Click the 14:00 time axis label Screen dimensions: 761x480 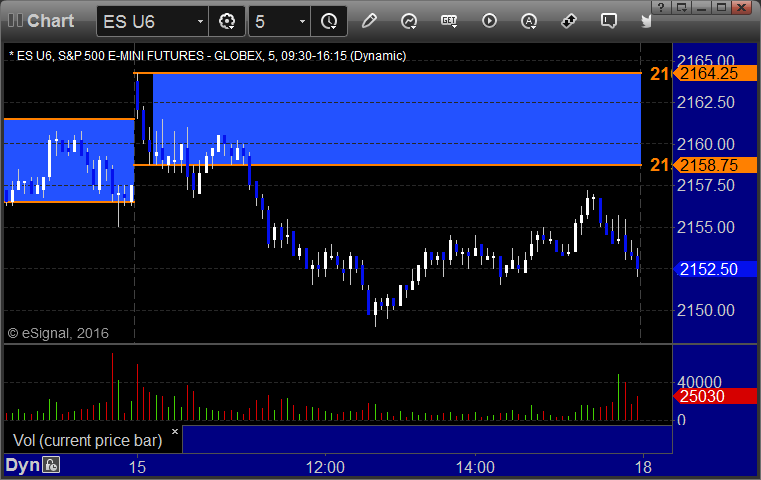pyautogui.click(x=475, y=467)
